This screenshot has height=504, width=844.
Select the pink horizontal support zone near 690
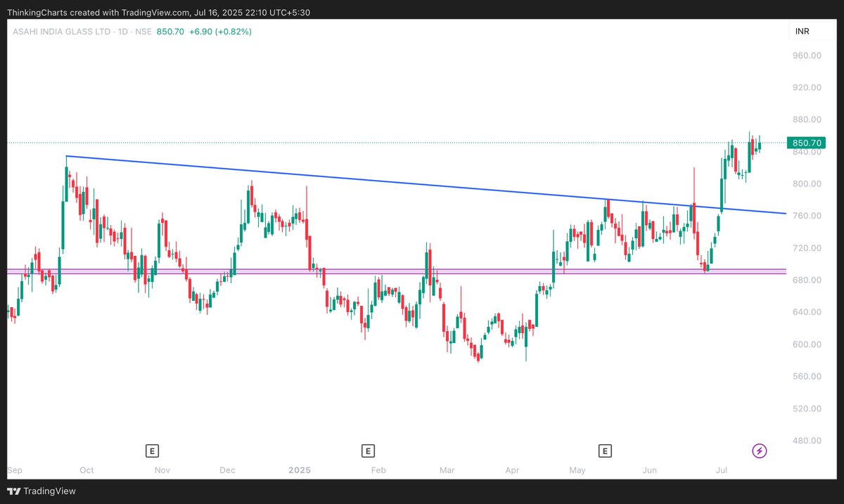[x=397, y=271]
